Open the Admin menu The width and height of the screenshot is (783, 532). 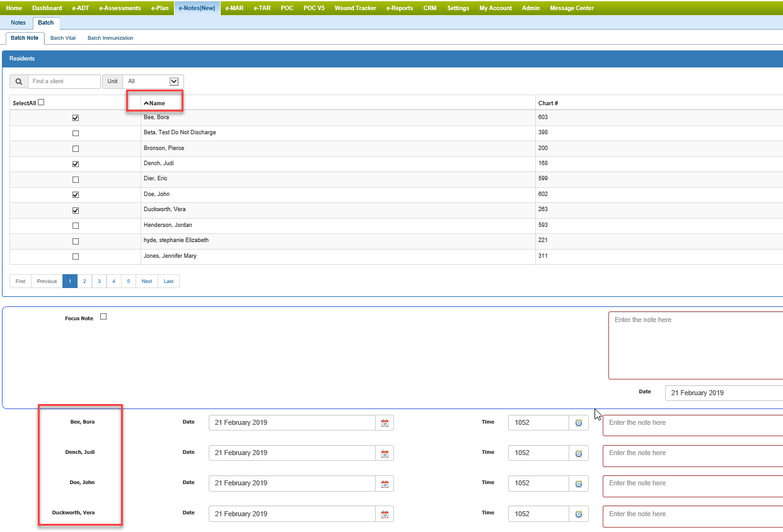pyautogui.click(x=531, y=8)
